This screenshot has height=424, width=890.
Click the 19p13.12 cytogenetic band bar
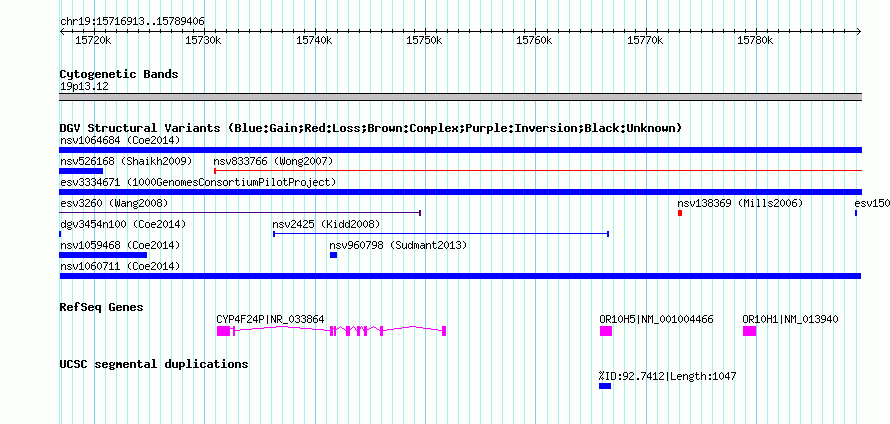(460, 97)
